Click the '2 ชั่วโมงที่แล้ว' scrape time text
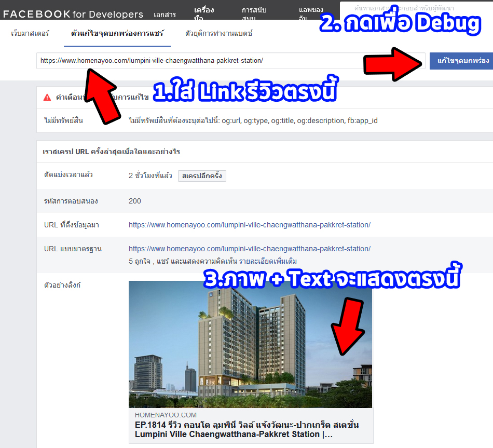Viewport: 493px width, 448px height. (150, 175)
